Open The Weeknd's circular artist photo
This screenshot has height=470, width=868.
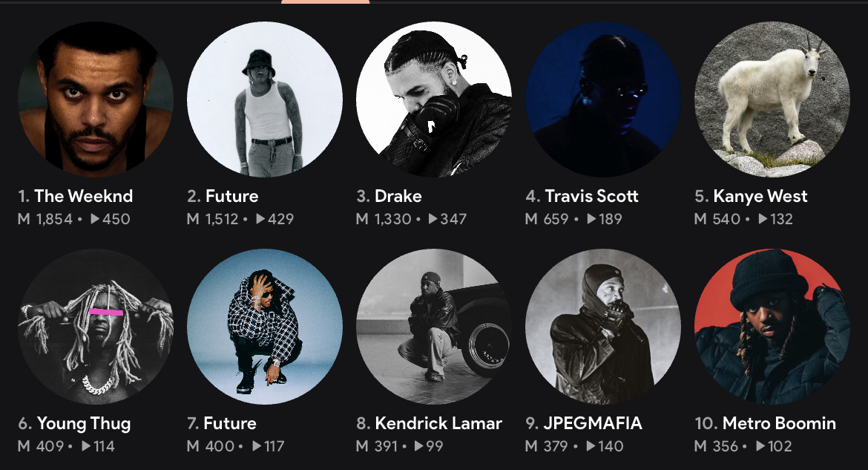click(96, 99)
